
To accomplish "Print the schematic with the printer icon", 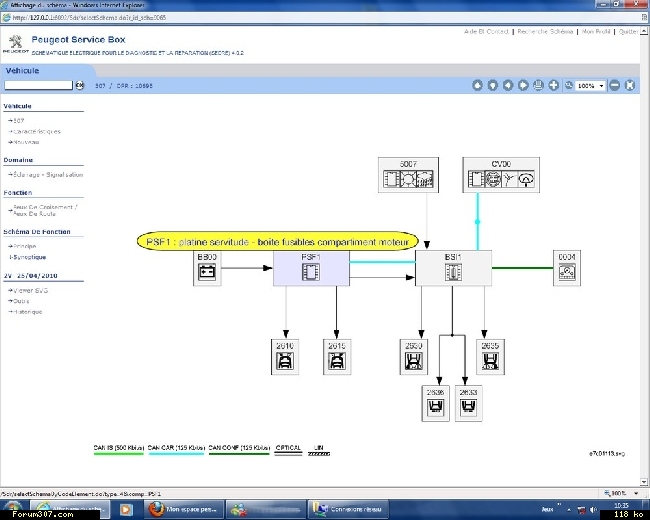I will click(x=538, y=85).
